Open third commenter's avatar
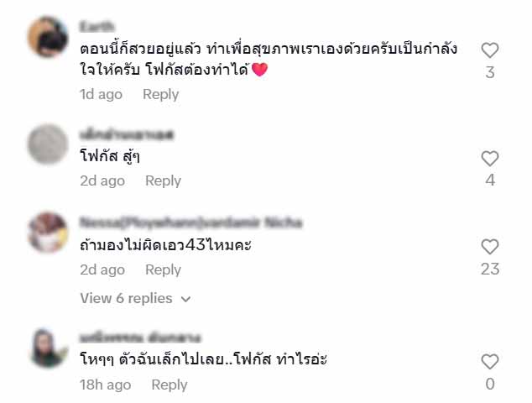This screenshot has width=532, height=403. coord(48,233)
